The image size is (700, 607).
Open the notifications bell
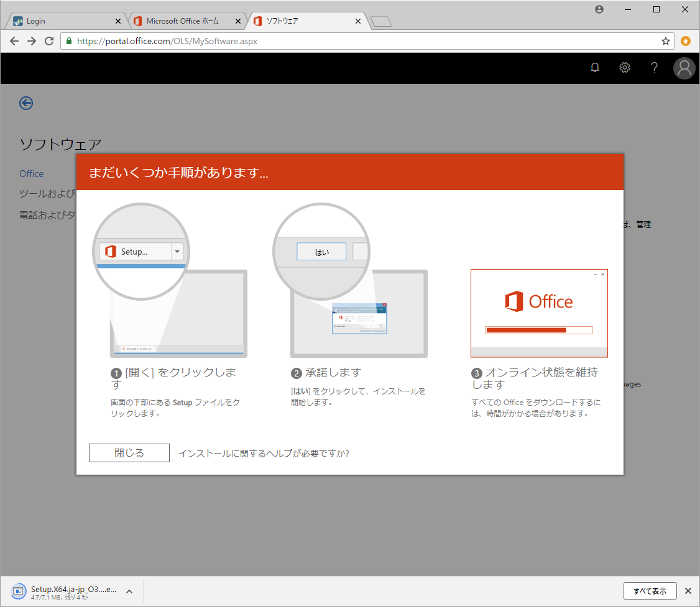595,67
